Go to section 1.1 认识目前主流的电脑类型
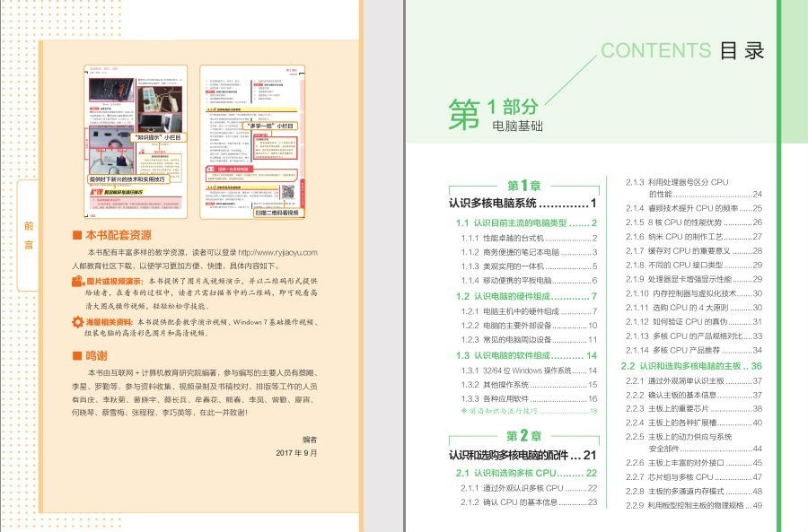 [x=526, y=223]
